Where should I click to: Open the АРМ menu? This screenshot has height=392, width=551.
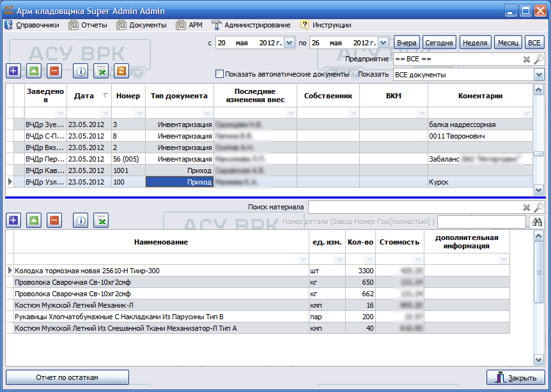click(x=189, y=26)
